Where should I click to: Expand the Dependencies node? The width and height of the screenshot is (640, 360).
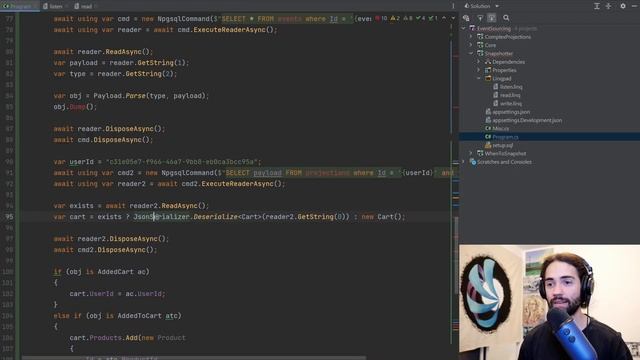[479, 62]
